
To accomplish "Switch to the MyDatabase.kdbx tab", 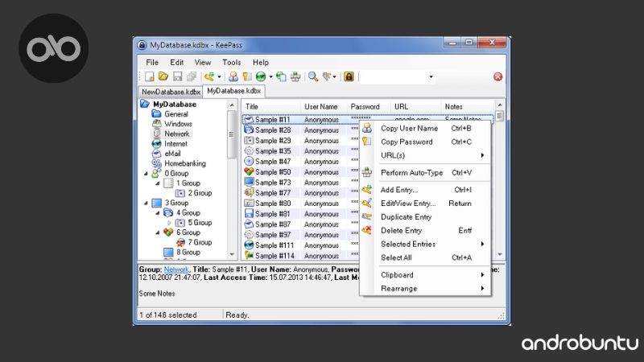I will coord(233,91).
